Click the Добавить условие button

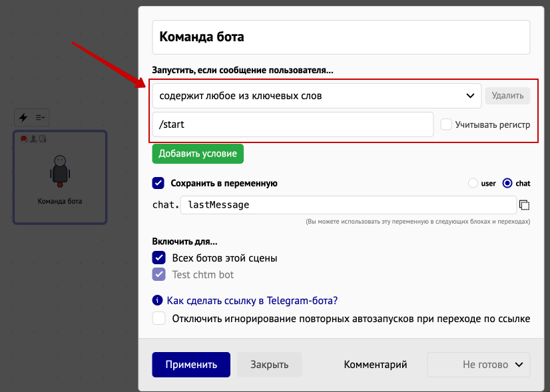(198, 154)
